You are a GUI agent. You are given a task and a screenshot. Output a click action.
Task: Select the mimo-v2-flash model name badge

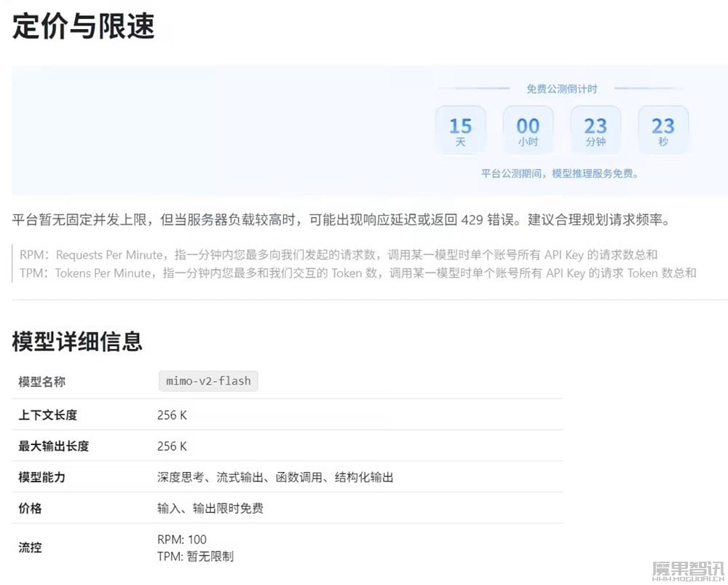[208, 381]
